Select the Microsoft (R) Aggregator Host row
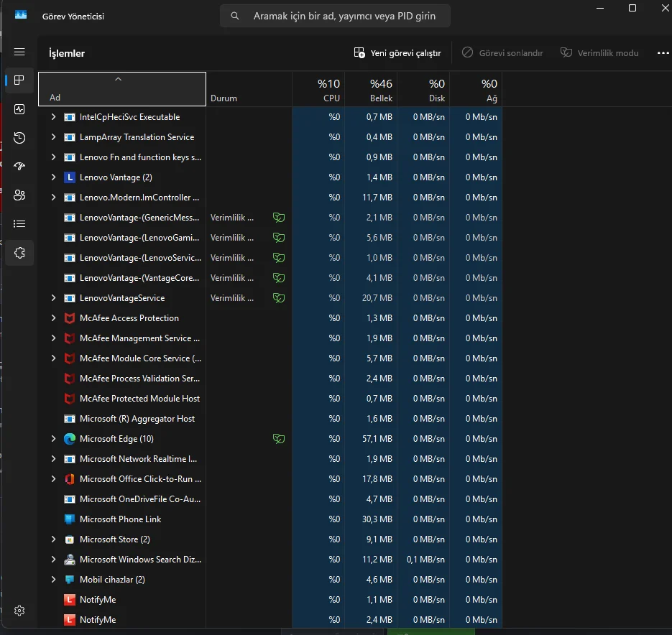The width and height of the screenshot is (672, 635). (270, 419)
